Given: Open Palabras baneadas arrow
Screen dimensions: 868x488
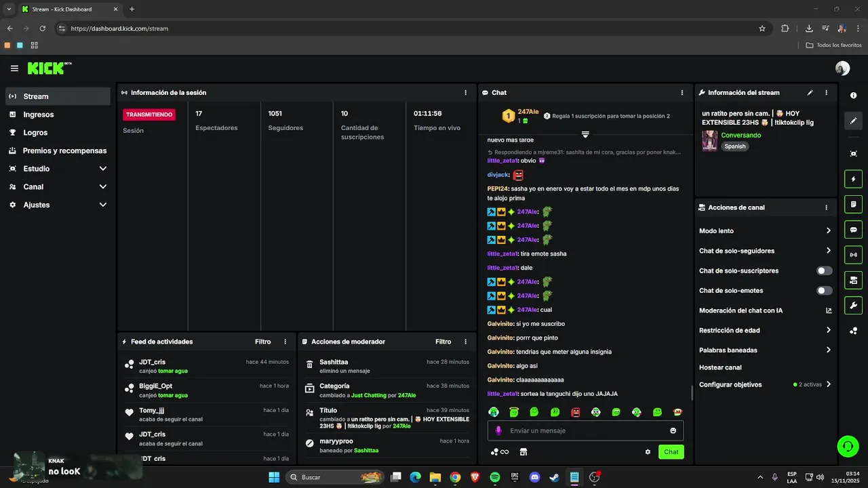Looking at the screenshot, I should (829, 350).
